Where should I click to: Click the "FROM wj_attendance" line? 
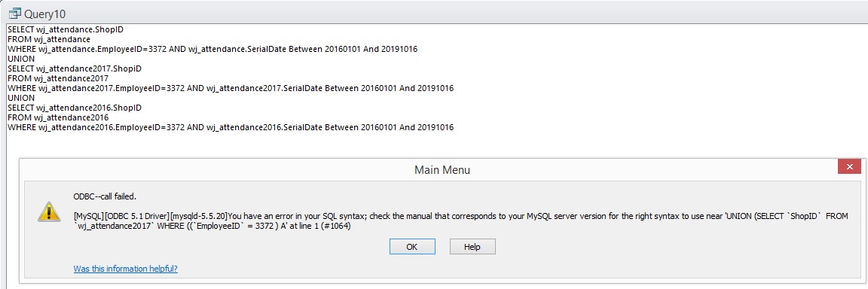pos(49,39)
